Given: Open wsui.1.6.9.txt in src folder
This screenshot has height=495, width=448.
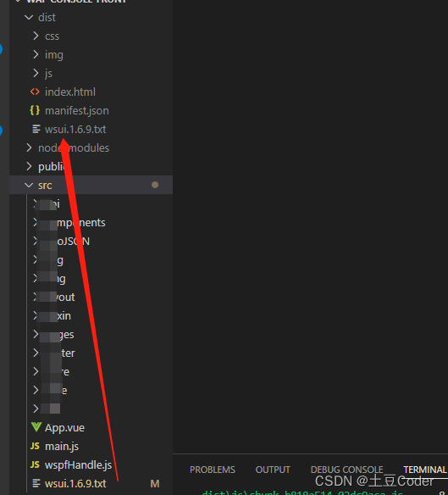Looking at the screenshot, I should [75, 484].
